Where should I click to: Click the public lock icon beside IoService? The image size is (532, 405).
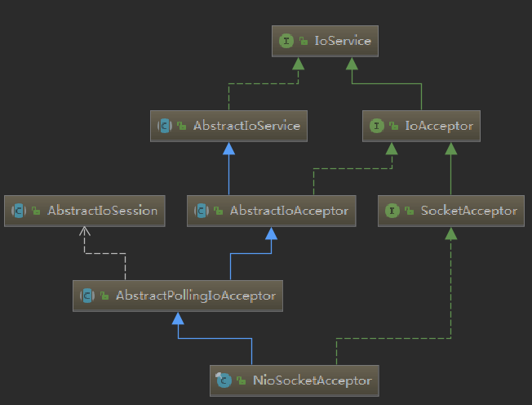tap(304, 42)
